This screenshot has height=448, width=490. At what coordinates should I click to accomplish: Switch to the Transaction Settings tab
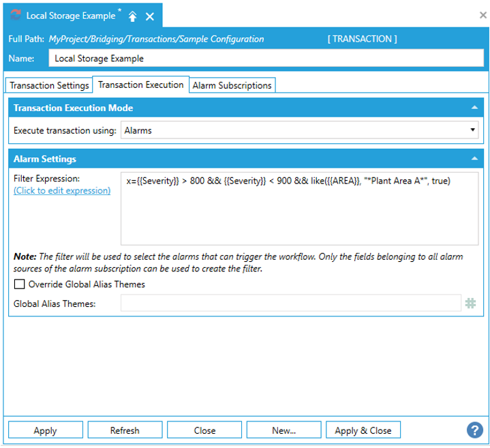tap(49, 85)
